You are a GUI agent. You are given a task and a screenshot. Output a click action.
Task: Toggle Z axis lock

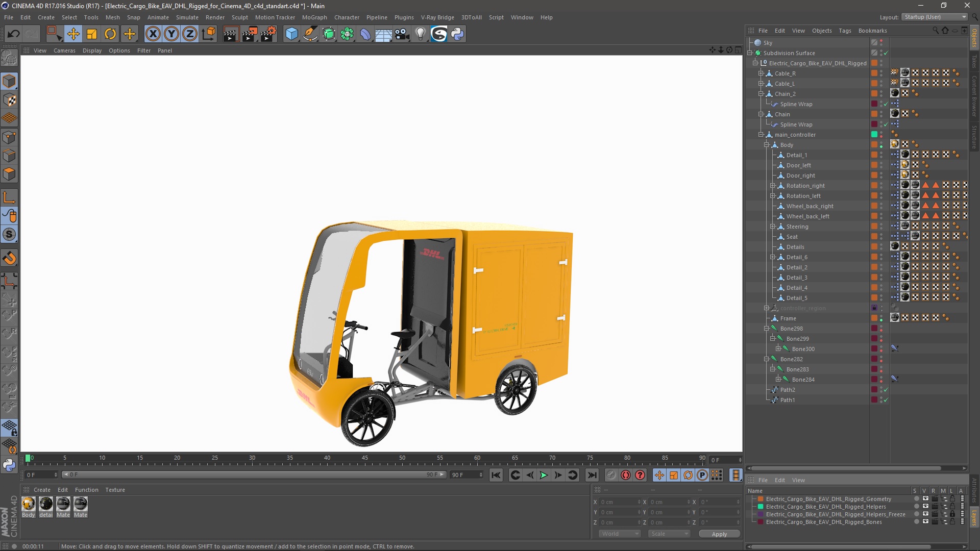(x=190, y=34)
